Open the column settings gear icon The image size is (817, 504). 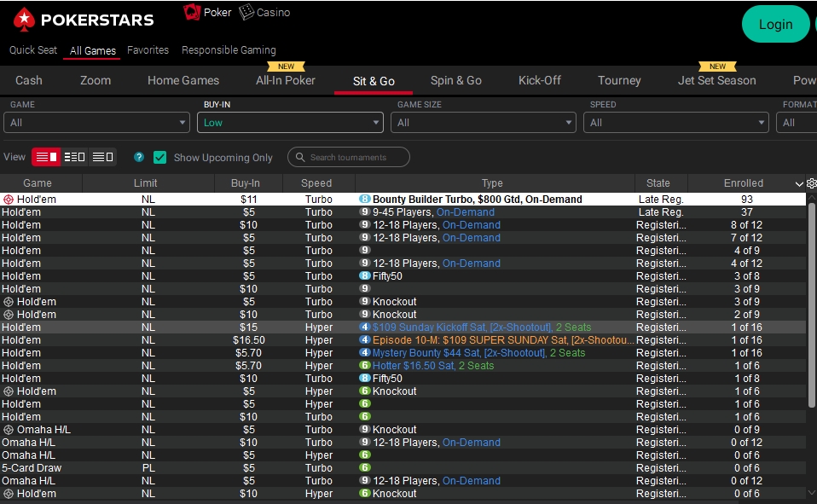811,183
